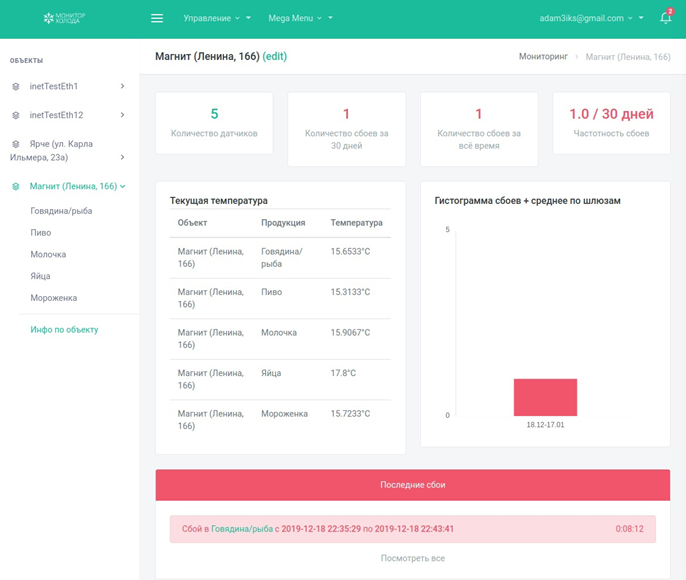Click the Текущая температура heading
Screen dimensions: 686x580
tap(219, 201)
